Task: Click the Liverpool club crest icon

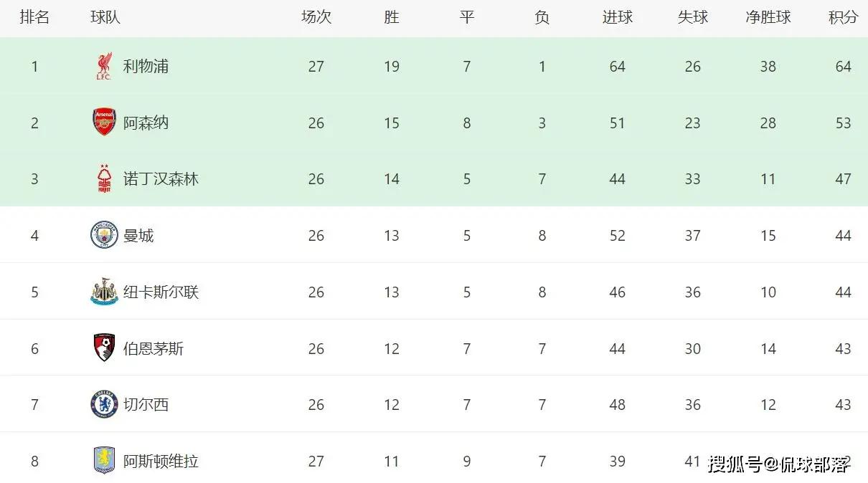Action: (x=104, y=67)
